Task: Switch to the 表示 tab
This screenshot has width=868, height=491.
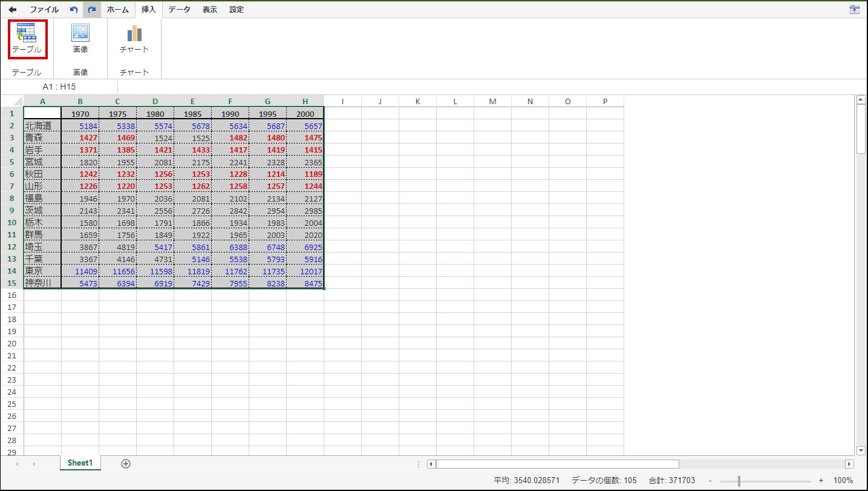Action: tap(209, 10)
